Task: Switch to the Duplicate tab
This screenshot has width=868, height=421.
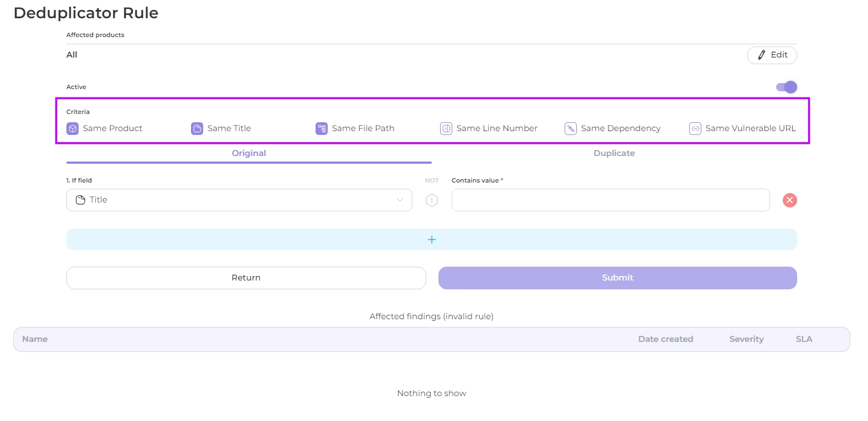Action: point(614,153)
